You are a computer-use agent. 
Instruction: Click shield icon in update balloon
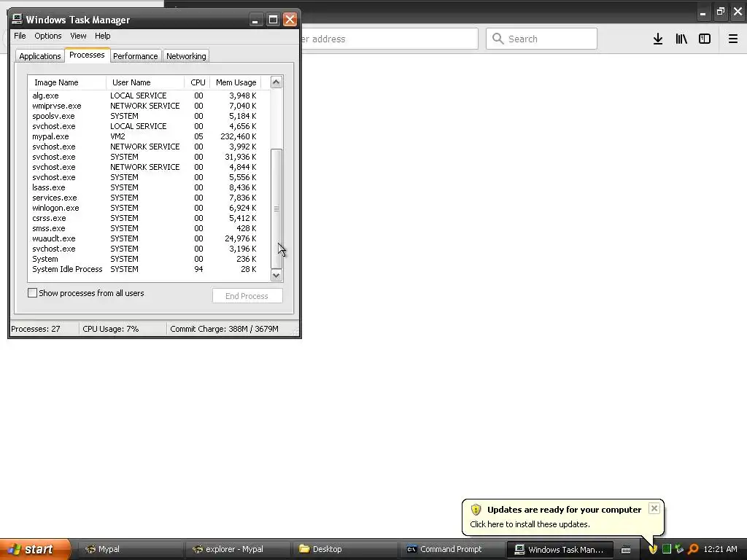476,510
